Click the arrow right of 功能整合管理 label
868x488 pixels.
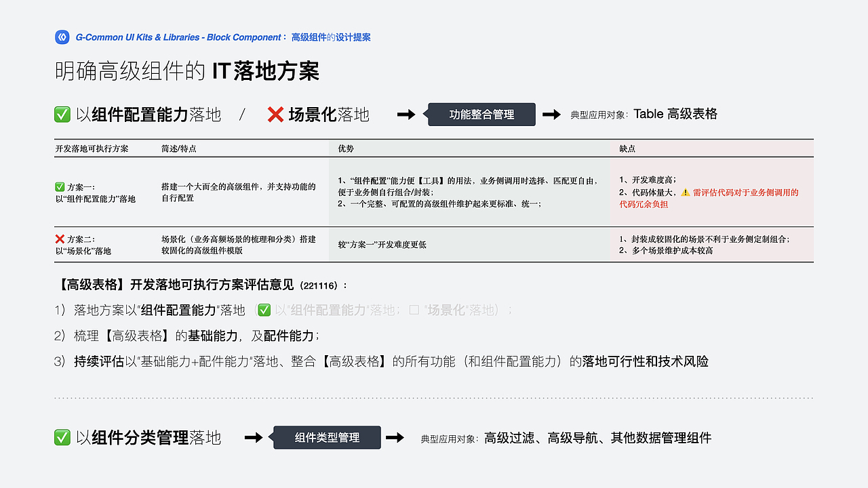tap(552, 115)
